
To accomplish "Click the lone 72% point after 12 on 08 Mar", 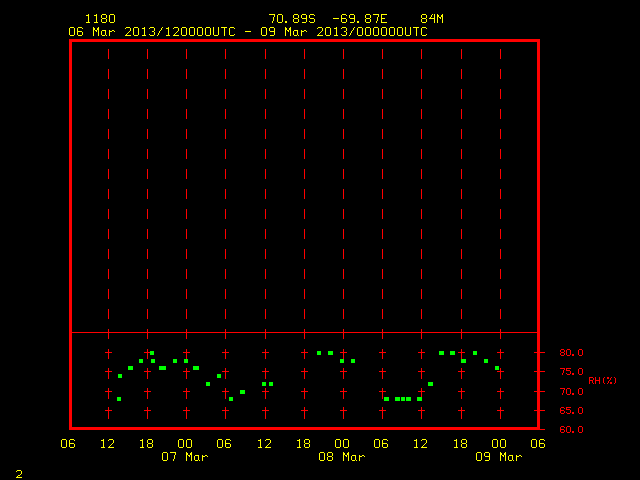I will pos(430,384).
